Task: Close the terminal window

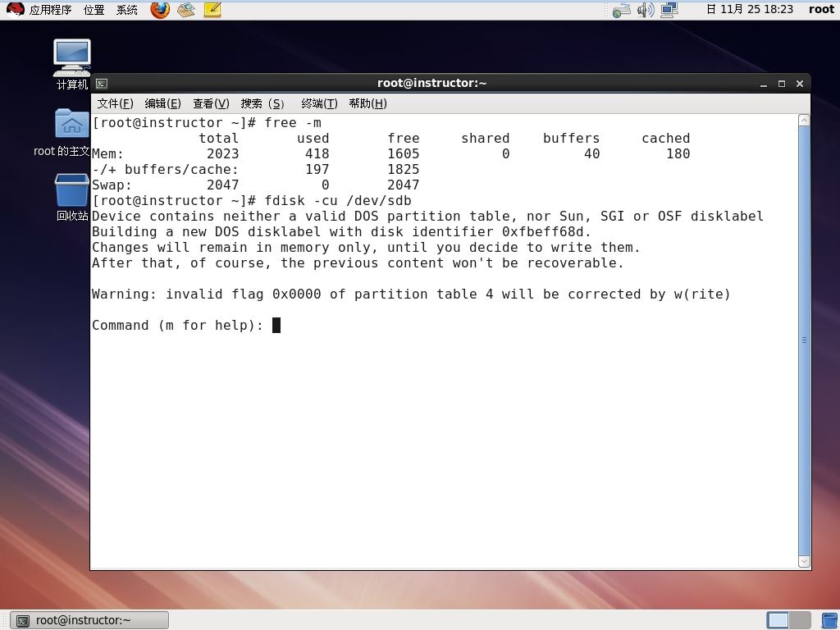Action: pos(800,84)
